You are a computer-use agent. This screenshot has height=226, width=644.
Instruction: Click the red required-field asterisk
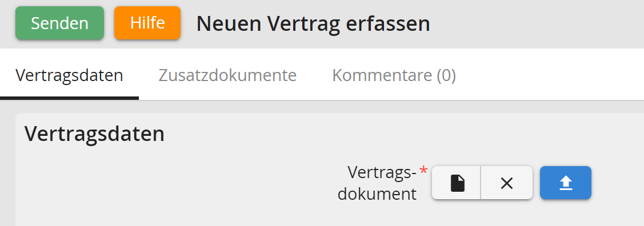click(423, 171)
